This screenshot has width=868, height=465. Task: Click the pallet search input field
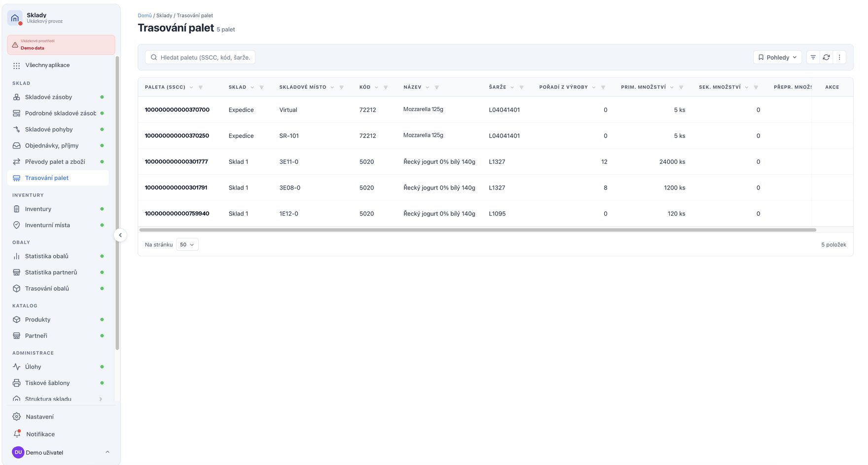(x=200, y=57)
